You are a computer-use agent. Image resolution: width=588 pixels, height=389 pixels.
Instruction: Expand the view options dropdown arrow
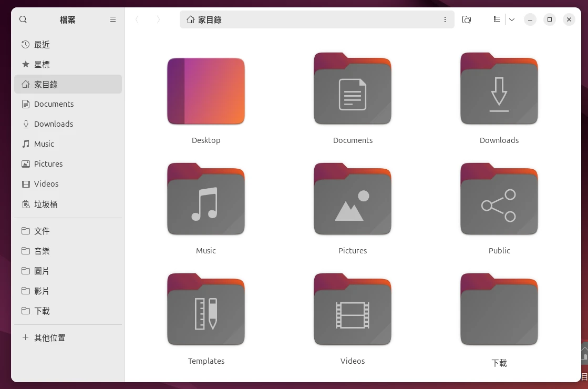coord(512,20)
